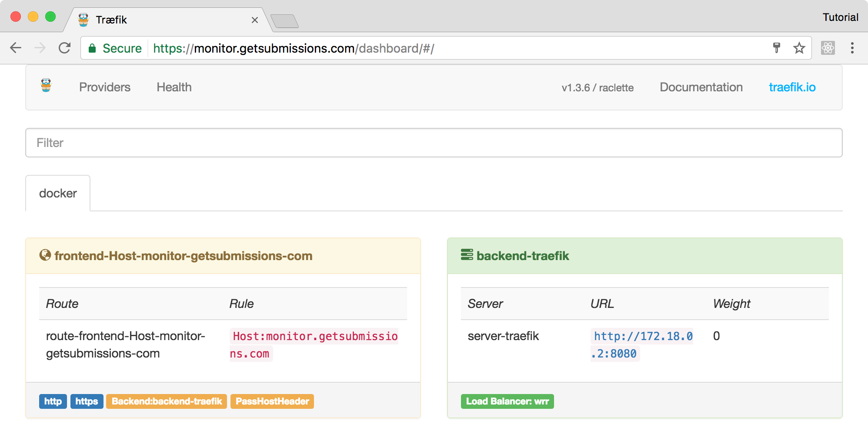The height and width of the screenshot is (441, 868).
Task: Select the docker provider tab
Action: 58,193
